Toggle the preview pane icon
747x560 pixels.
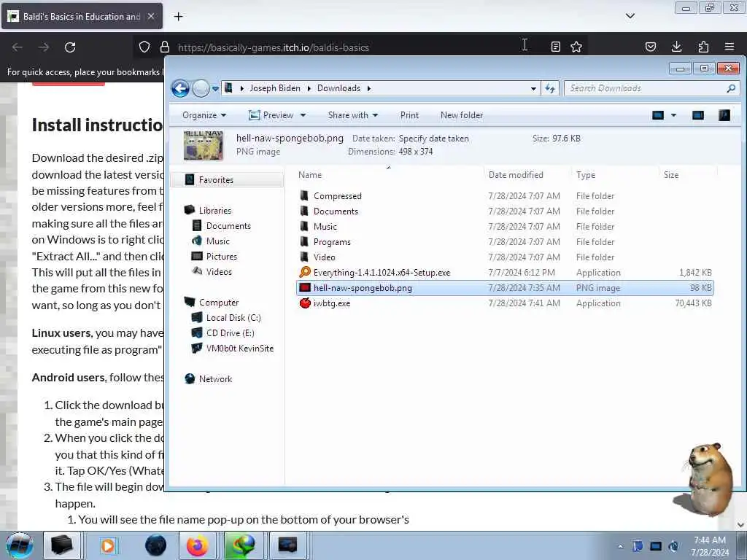click(698, 115)
